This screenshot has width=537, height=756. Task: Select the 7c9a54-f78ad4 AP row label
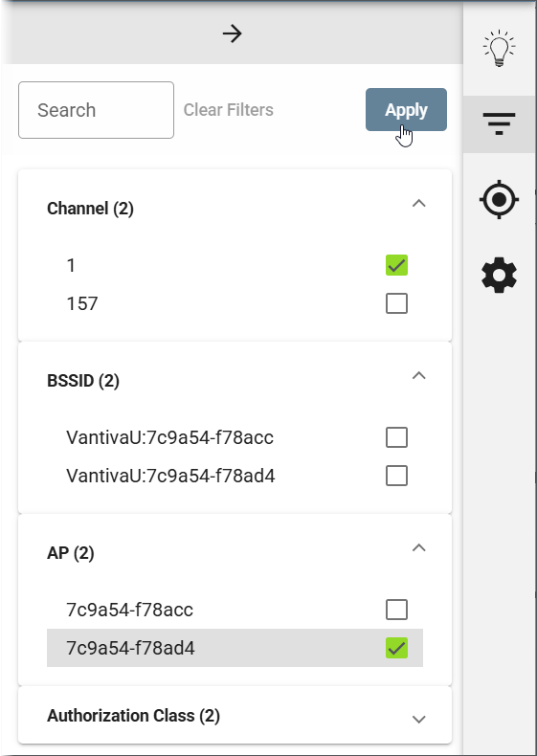coord(130,648)
